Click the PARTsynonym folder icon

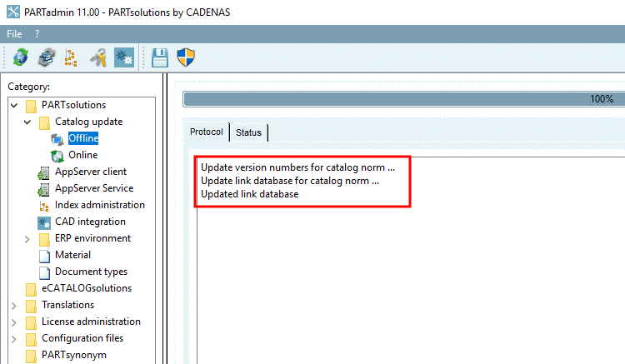pos(31,356)
